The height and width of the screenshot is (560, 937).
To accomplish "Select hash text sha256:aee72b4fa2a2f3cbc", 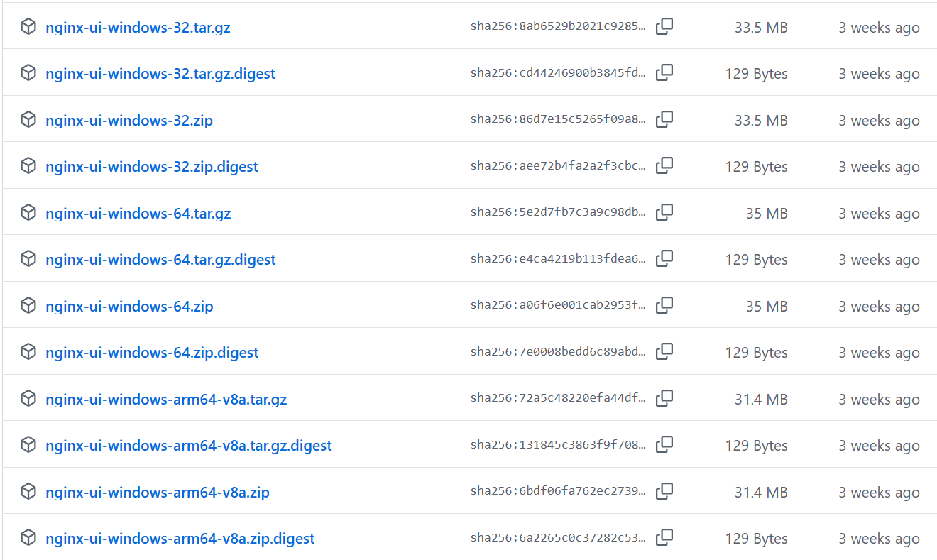I will pos(558,166).
